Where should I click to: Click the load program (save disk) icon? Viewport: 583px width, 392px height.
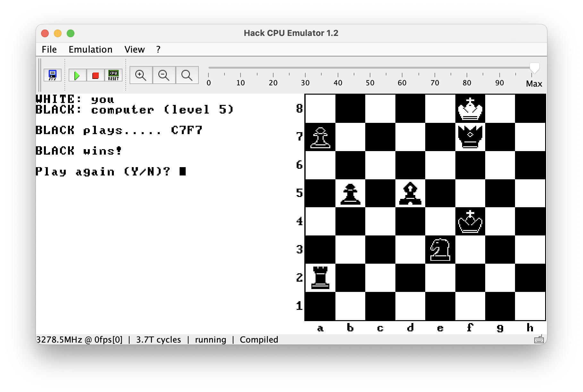pyautogui.click(x=52, y=75)
